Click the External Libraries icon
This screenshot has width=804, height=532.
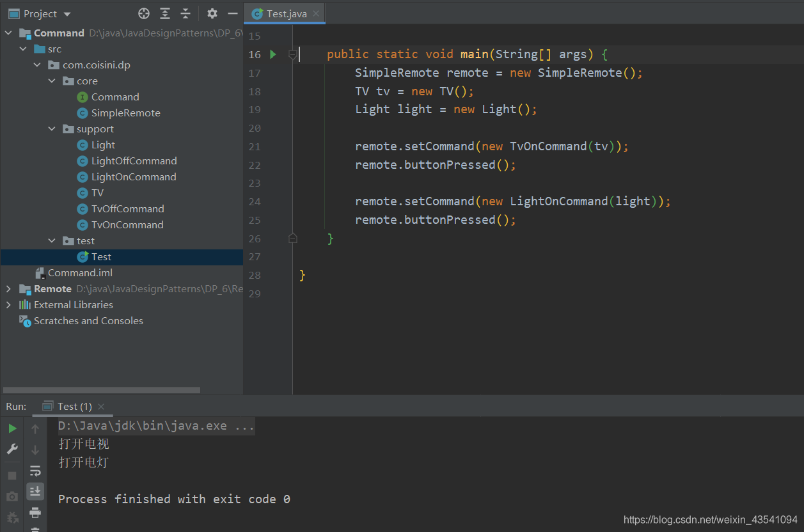25,305
